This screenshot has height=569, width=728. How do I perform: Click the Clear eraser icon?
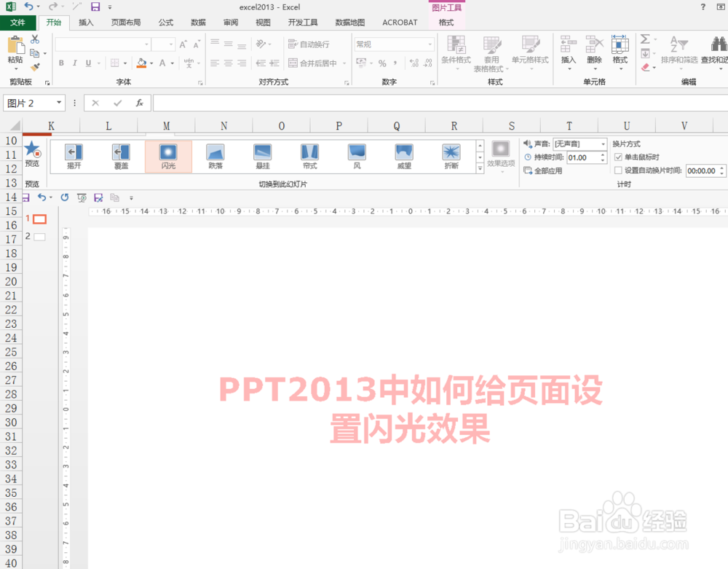(x=645, y=67)
